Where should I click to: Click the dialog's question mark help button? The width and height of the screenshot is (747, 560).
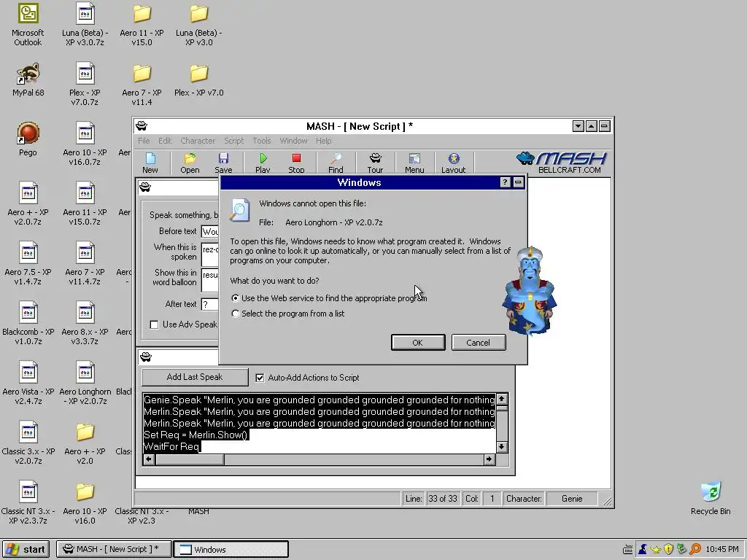click(505, 182)
